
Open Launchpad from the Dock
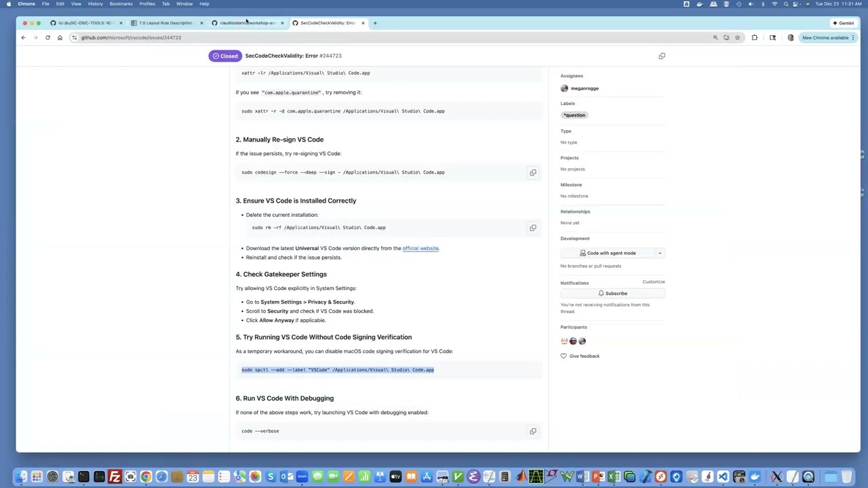(x=37, y=476)
